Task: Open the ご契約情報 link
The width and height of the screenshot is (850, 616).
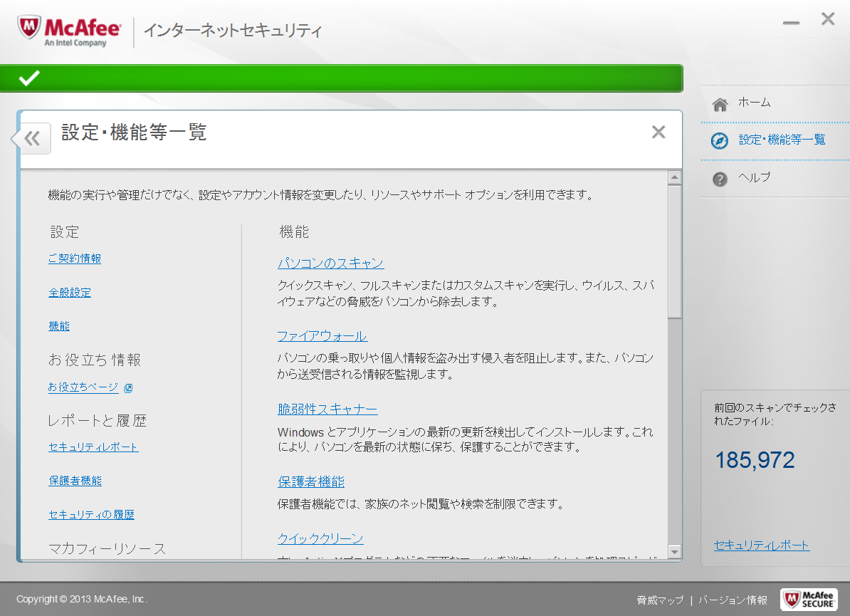Action: pyautogui.click(x=75, y=259)
